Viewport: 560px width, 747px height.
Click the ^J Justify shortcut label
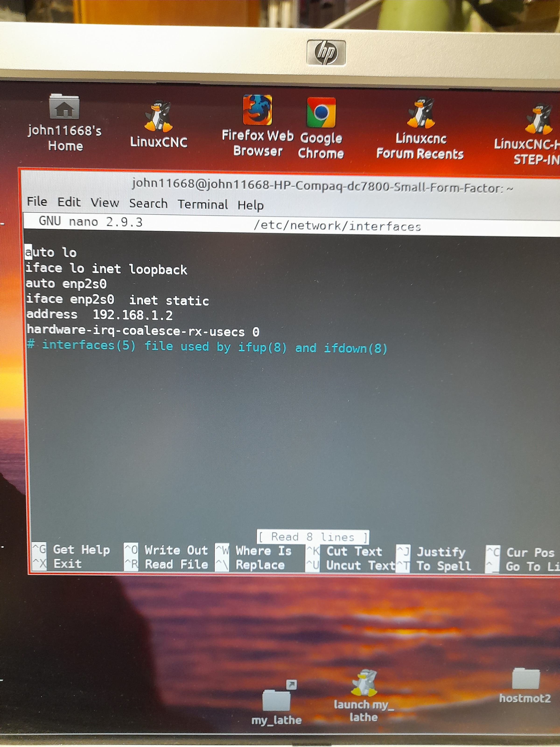431,552
